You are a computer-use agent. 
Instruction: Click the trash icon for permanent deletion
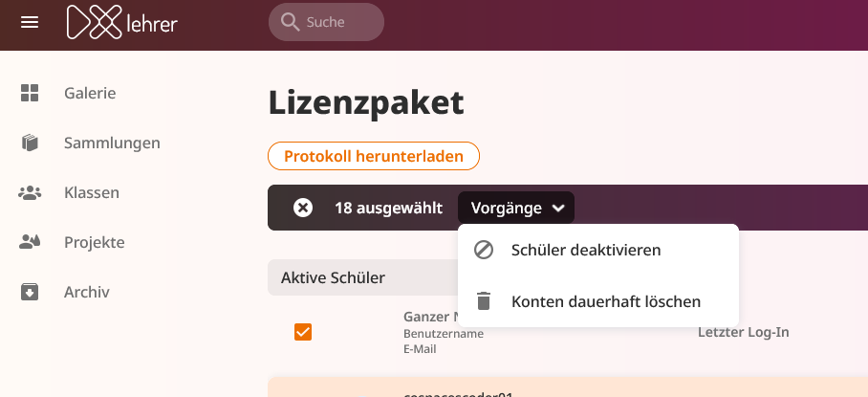tap(484, 301)
